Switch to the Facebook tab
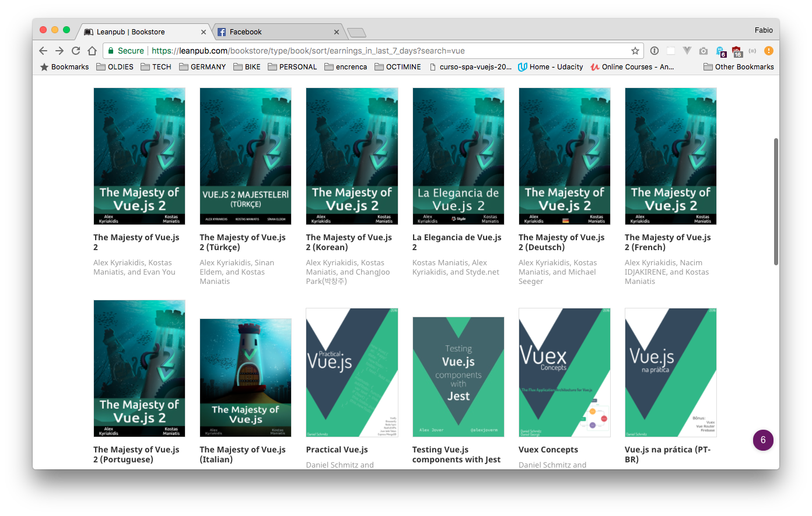The width and height of the screenshot is (812, 516). pyautogui.click(x=278, y=32)
